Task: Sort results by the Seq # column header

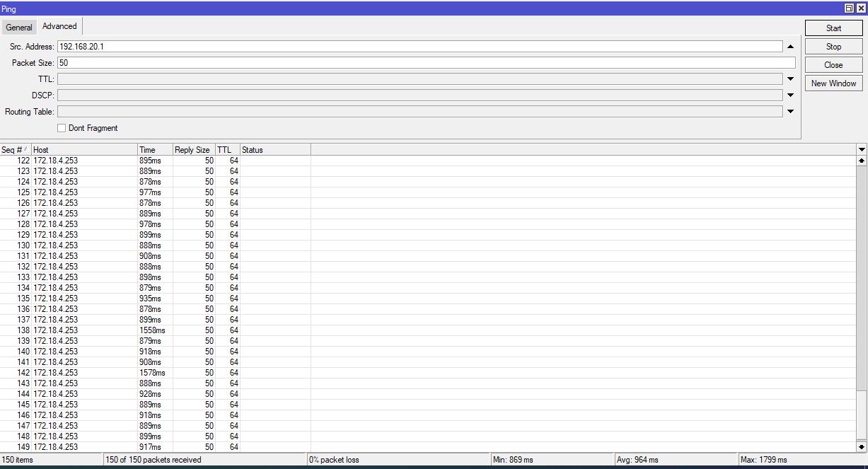Action: point(14,149)
